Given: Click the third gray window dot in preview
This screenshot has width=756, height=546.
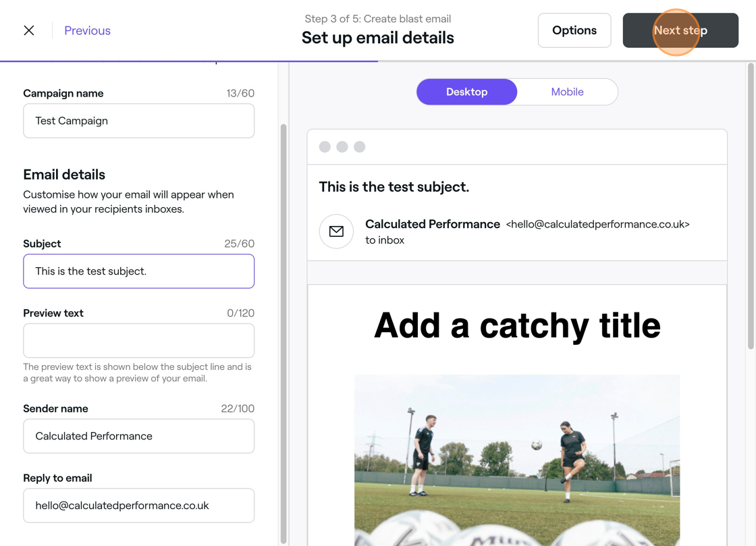Looking at the screenshot, I should [359, 146].
